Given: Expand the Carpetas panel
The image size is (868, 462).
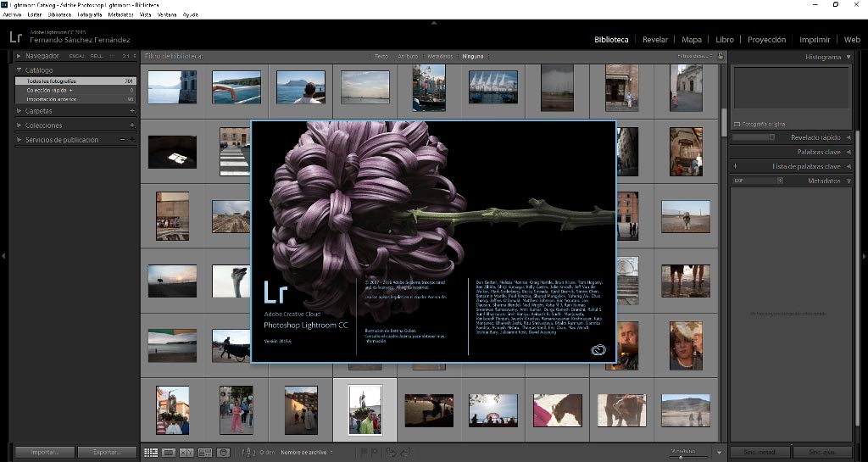Looking at the screenshot, I should [x=19, y=111].
